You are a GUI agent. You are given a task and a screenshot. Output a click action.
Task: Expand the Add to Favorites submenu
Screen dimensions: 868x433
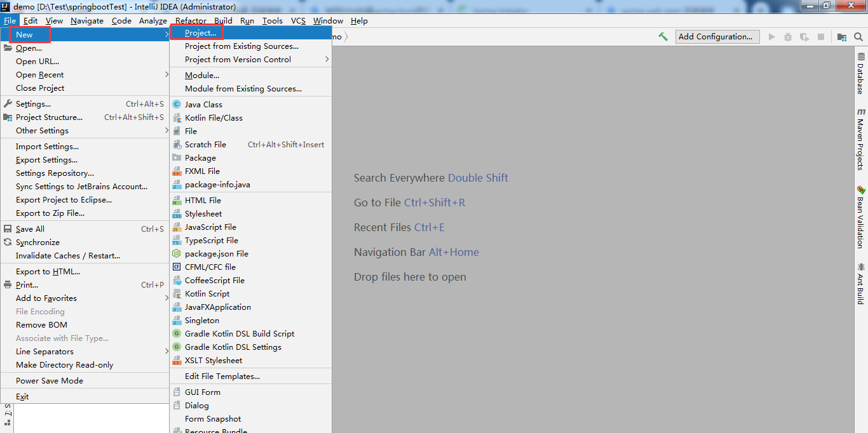pos(85,298)
